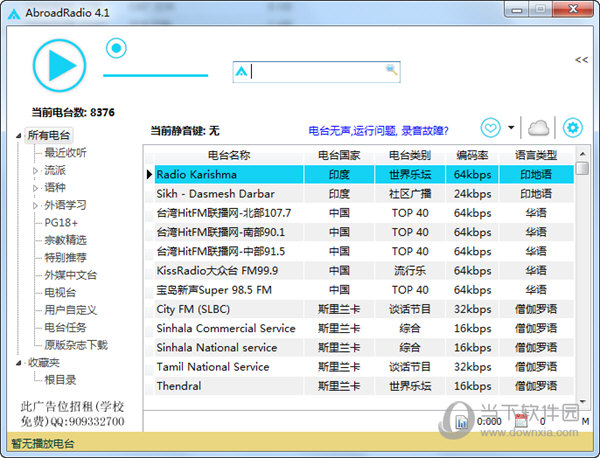Viewport: 600px width, 458px height.
Task: Select Sinhala Commercial Service station
Action: coord(360,328)
